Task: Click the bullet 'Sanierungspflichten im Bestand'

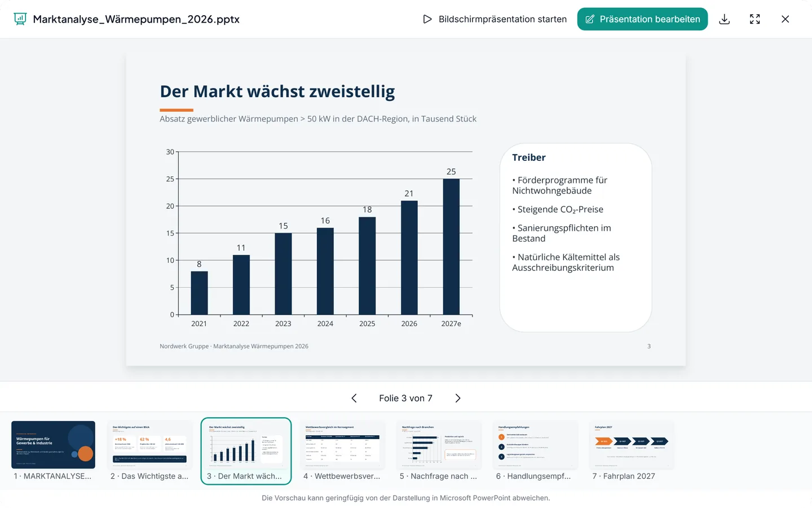Action: click(x=562, y=233)
